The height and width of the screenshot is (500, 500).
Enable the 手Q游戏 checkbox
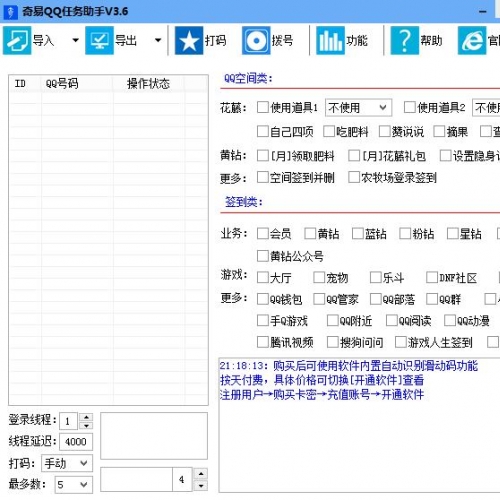(x=263, y=320)
